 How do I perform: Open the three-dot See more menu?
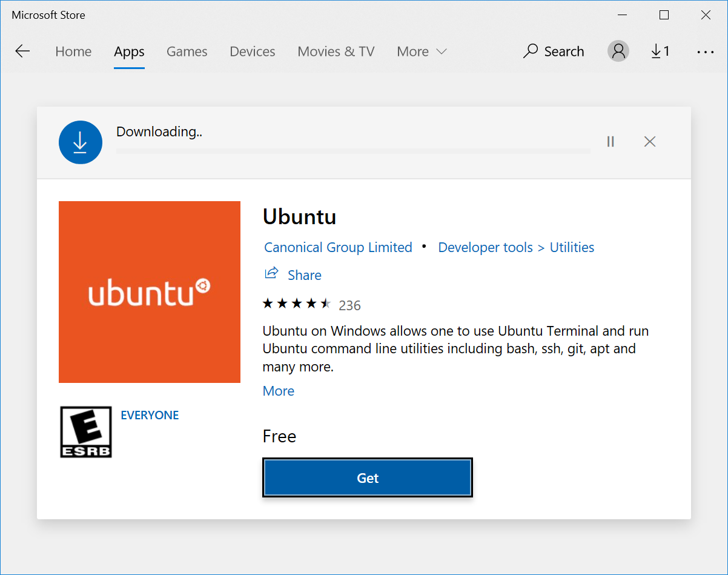706,52
